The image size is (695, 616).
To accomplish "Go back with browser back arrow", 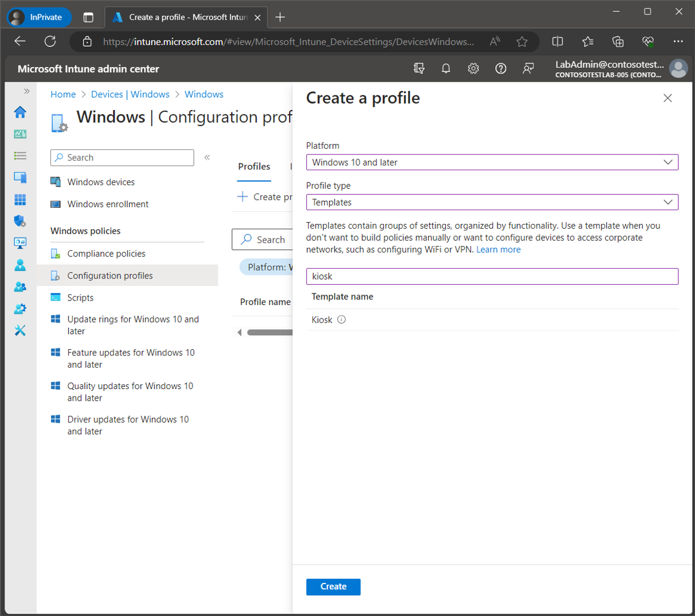I will coord(20,41).
